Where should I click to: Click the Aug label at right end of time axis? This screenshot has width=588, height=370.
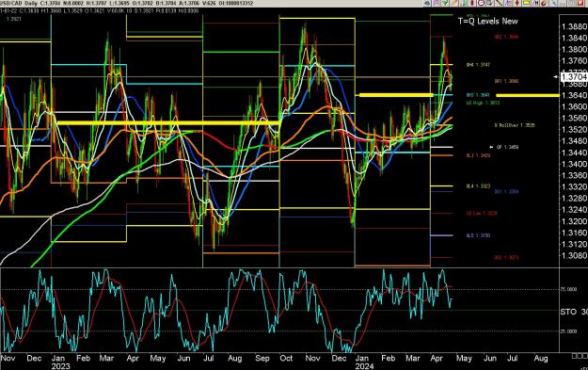(541, 359)
